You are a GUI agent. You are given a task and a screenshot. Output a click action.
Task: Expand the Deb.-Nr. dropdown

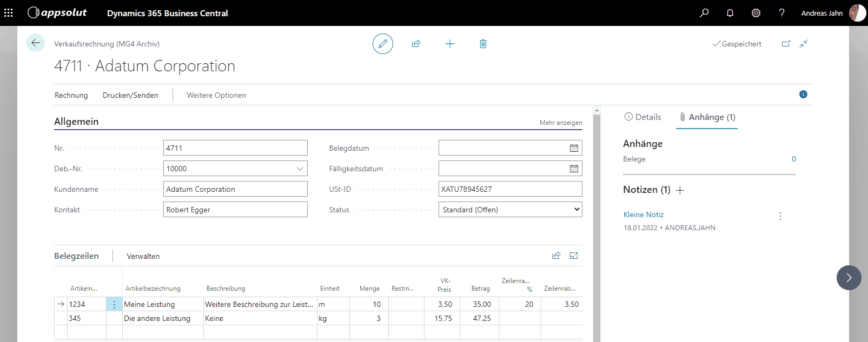(x=300, y=169)
